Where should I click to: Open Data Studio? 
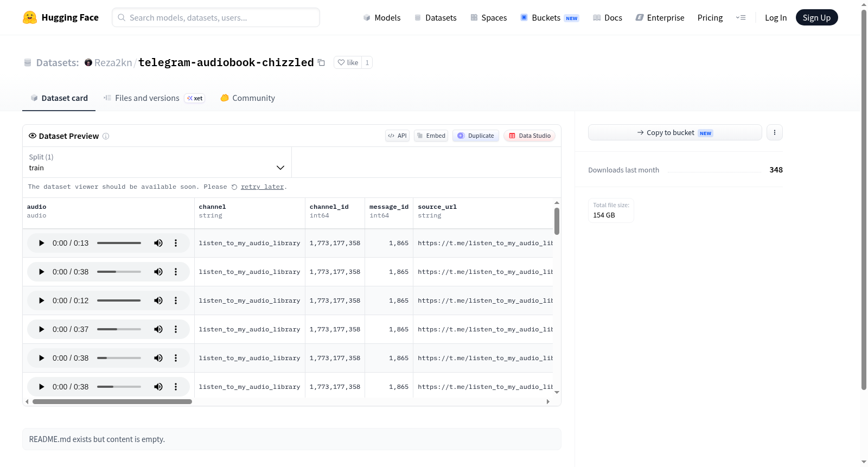point(529,136)
